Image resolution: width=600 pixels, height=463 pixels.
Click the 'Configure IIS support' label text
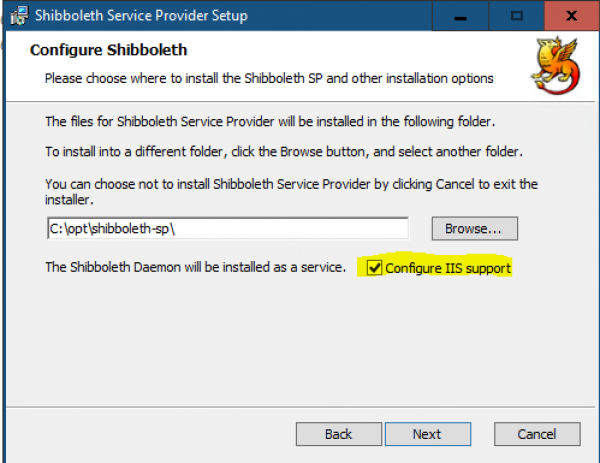click(x=448, y=268)
